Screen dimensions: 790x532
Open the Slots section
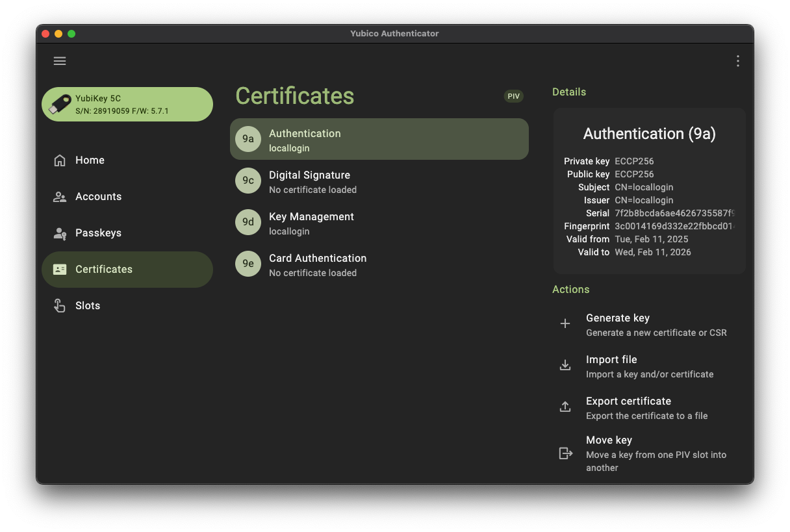127,306
